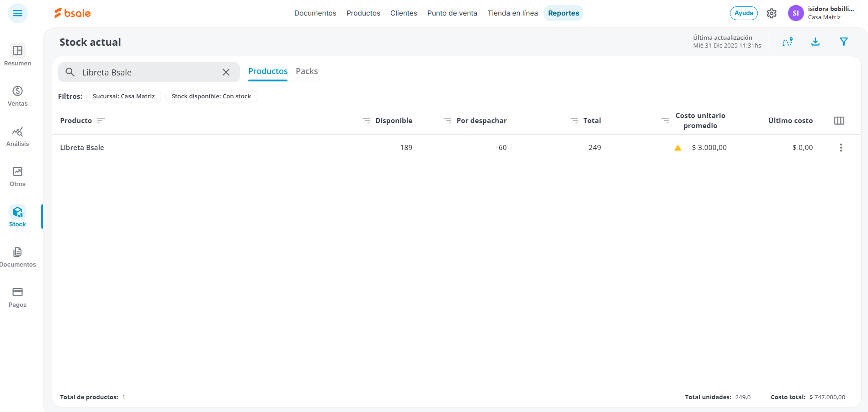868x412 pixels.
Task: Switch to the Packs tab
Action: point(307,71)
